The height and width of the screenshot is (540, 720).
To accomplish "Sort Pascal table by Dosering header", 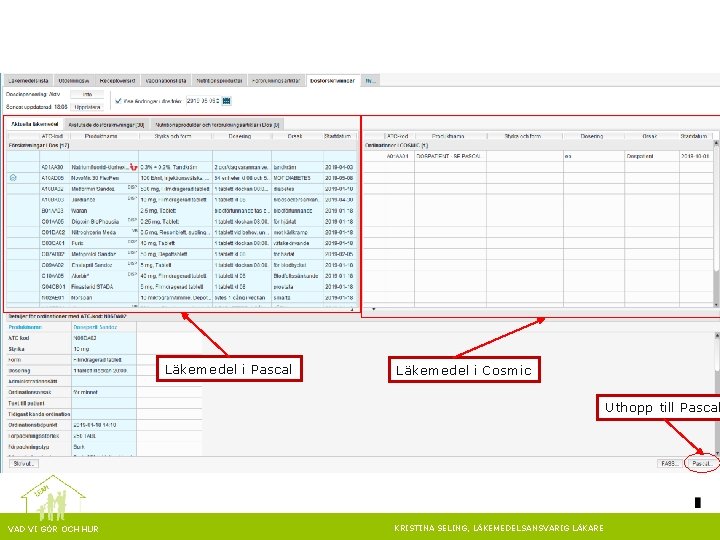I will [x=240, y=136].
